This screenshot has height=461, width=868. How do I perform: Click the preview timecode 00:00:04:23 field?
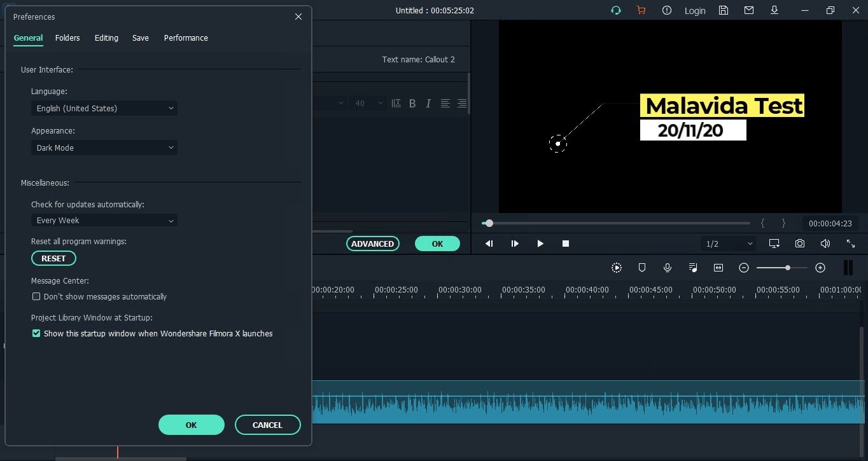tap(830, 223)
